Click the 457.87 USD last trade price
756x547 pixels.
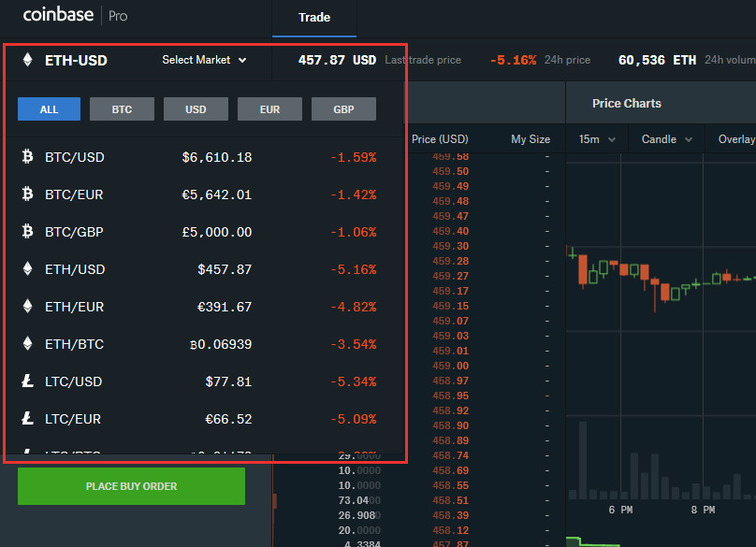click(337, 60)
